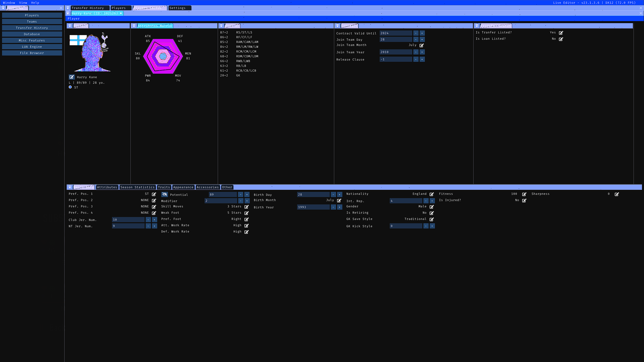Edit the Nationality England field
Screen dimensions: 644x362
(432, 194)
